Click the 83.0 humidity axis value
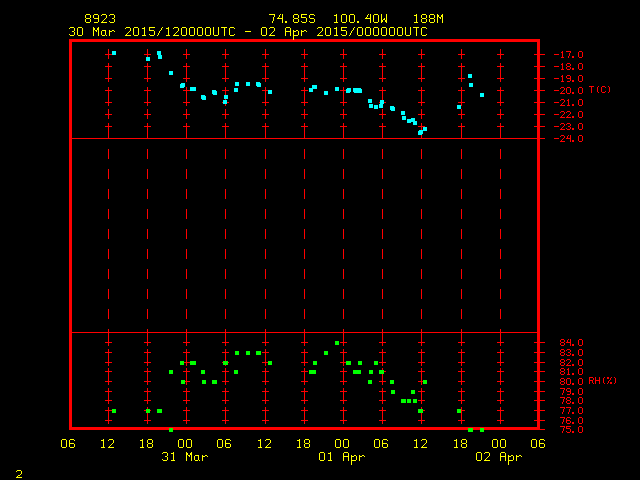 (x=571, y=353)
